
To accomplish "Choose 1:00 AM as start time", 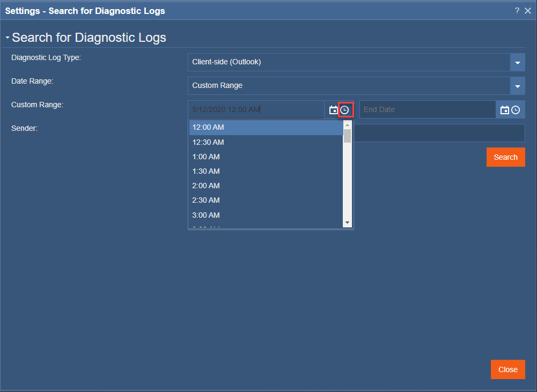I will tap(241, 156).
